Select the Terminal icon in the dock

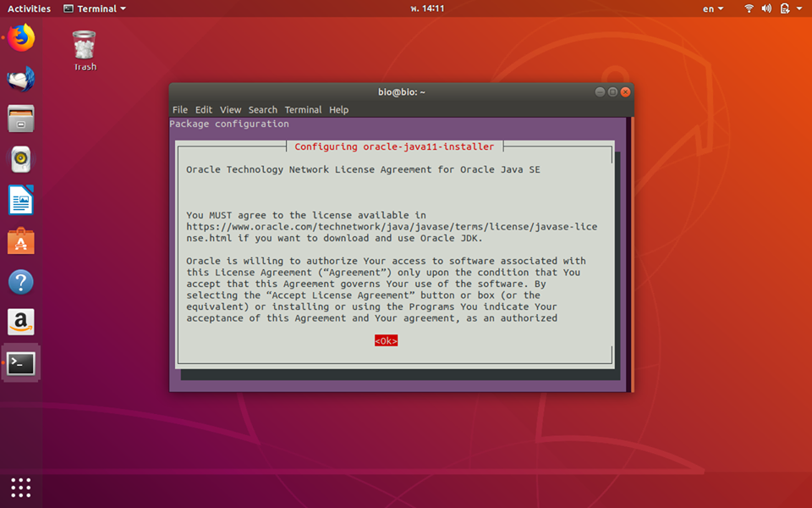(20, 363)
